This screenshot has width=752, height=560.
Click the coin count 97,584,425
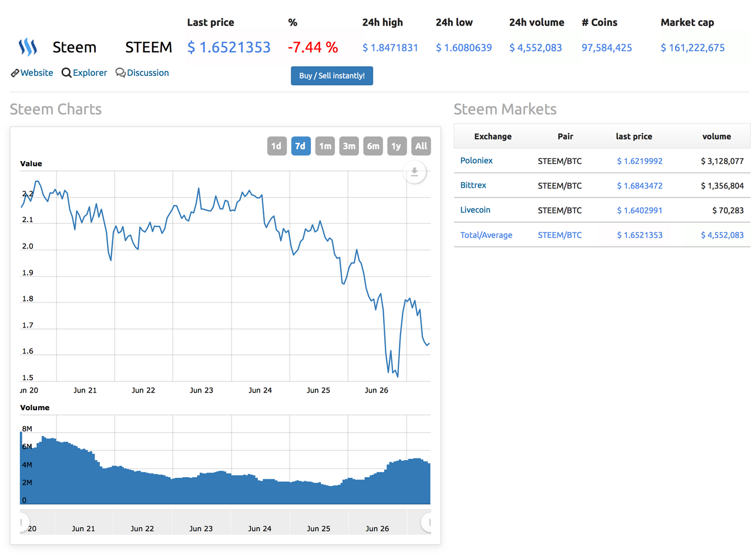(x=607, y=48)
